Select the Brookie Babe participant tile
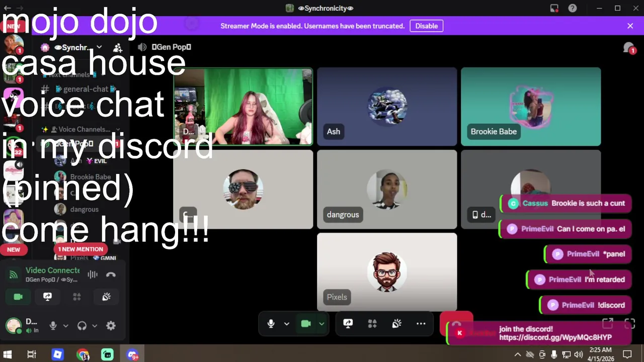This screenshot has height=362, width=644. pos(531,107)
